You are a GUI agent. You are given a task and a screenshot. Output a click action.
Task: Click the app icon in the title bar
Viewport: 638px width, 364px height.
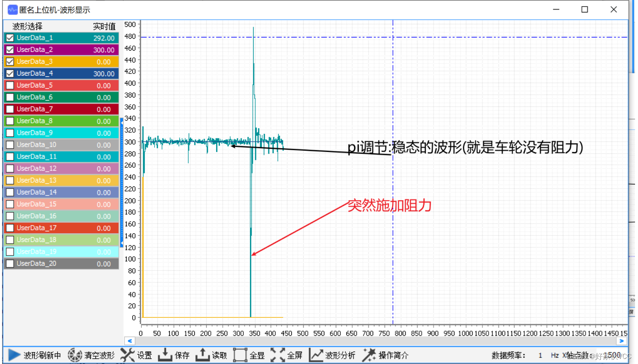pyautogui.click(x=12, y=9)
